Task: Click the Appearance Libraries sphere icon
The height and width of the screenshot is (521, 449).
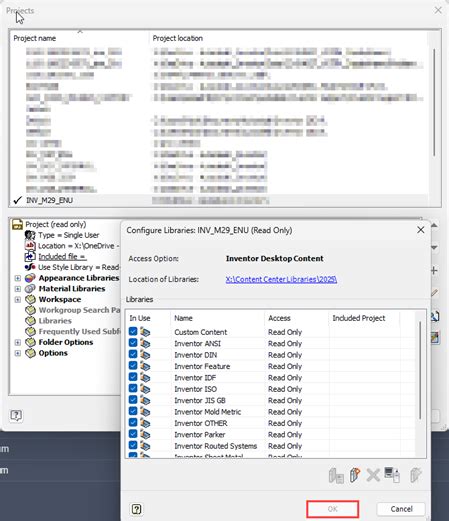Action: point(30,278)
